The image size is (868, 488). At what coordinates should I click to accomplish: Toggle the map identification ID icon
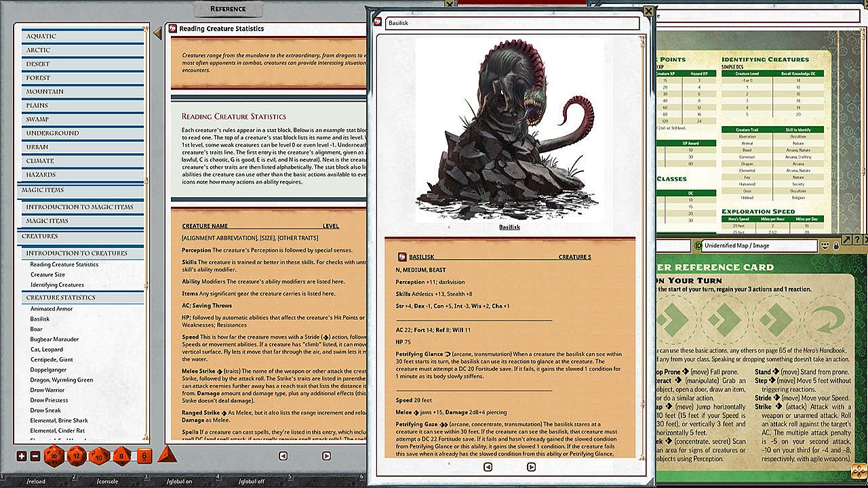tap(698, 245)
